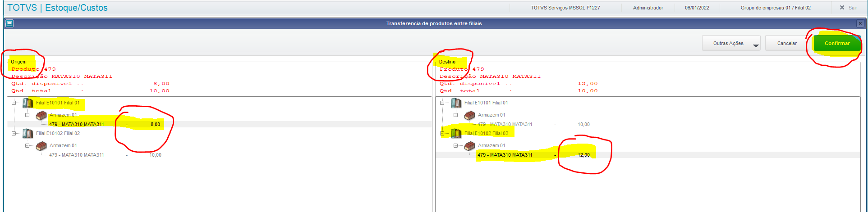
Task: Select Armazem 01 label under Filial 02 in Origem
Action: 63,145
